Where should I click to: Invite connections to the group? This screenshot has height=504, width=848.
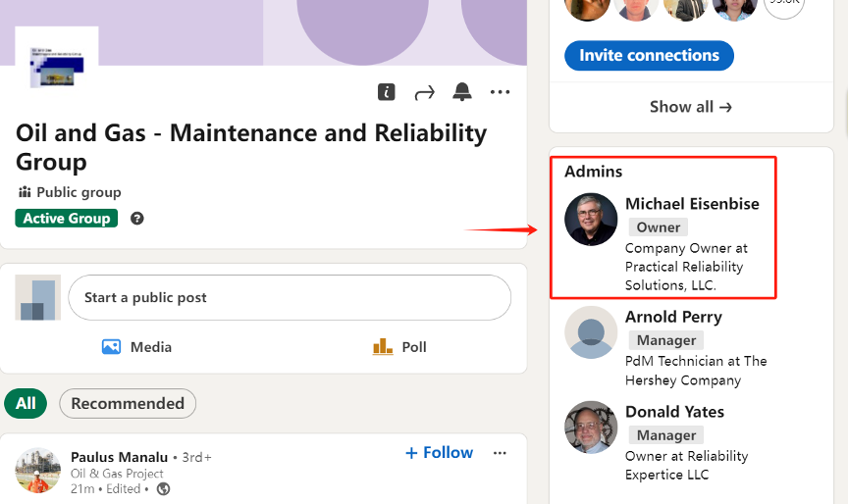coord(649,55)
